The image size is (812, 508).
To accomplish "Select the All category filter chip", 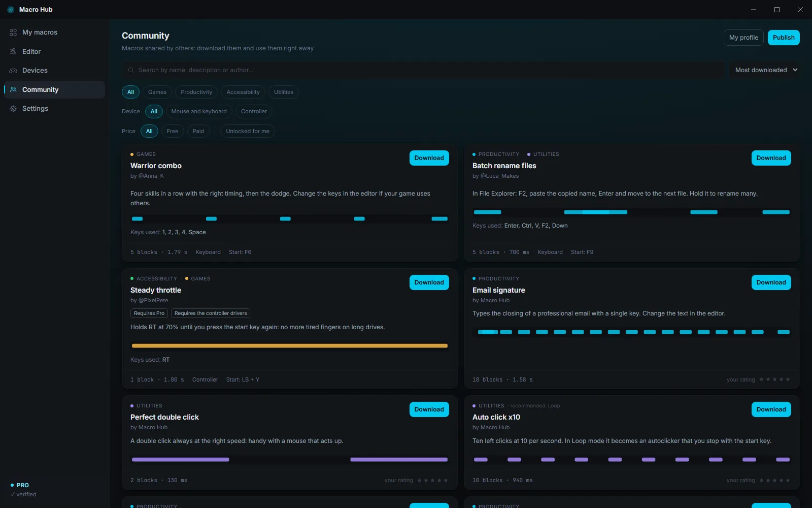I will click(130, 92).
